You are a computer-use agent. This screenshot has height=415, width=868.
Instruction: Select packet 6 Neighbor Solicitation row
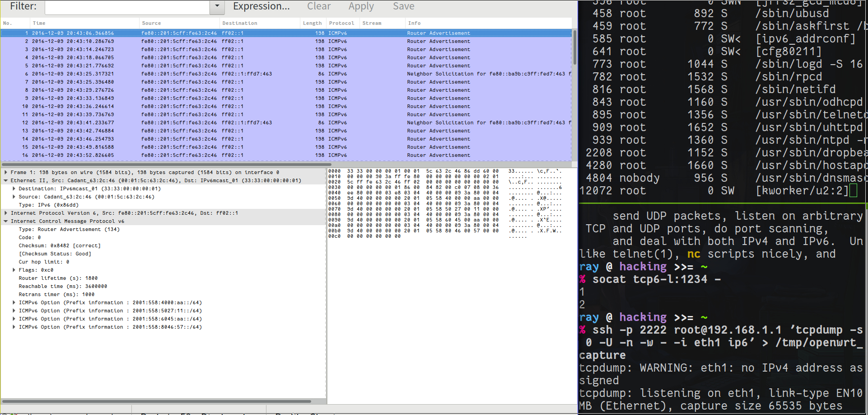tap(286, 74)
